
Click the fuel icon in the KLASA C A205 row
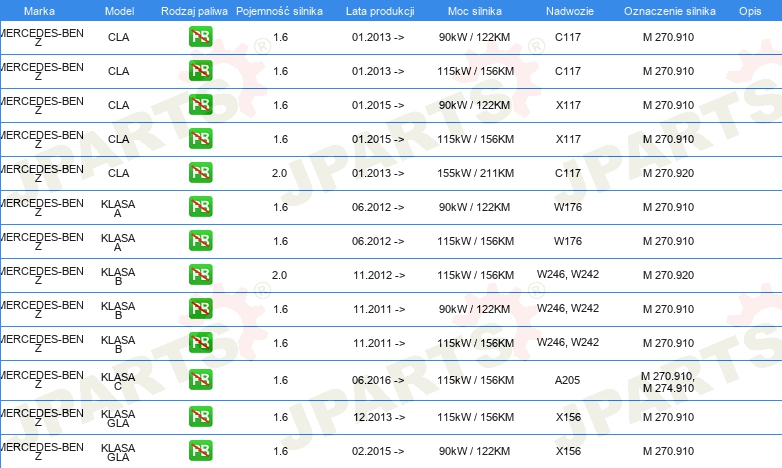pos(200,380)
